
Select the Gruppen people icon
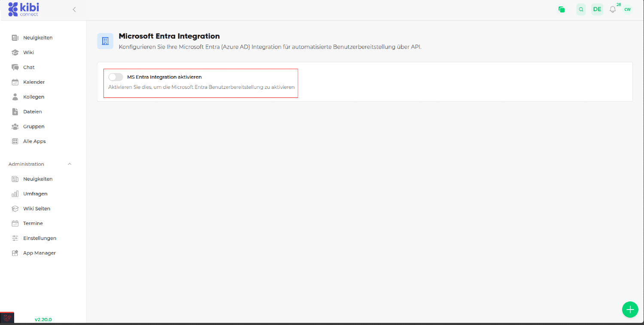(15, 127)
